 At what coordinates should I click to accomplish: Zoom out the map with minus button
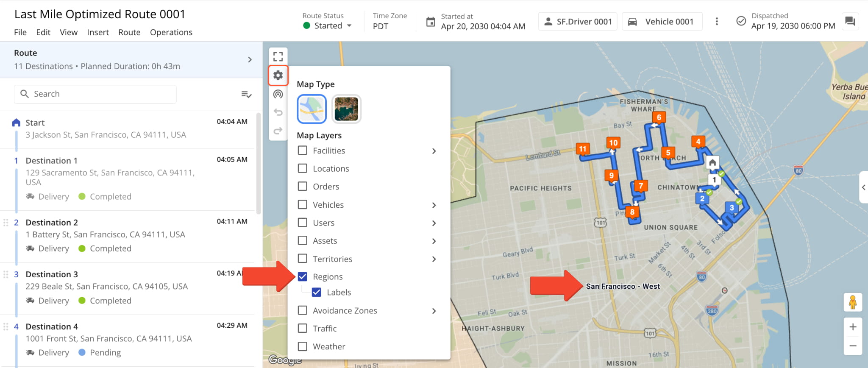853,346
